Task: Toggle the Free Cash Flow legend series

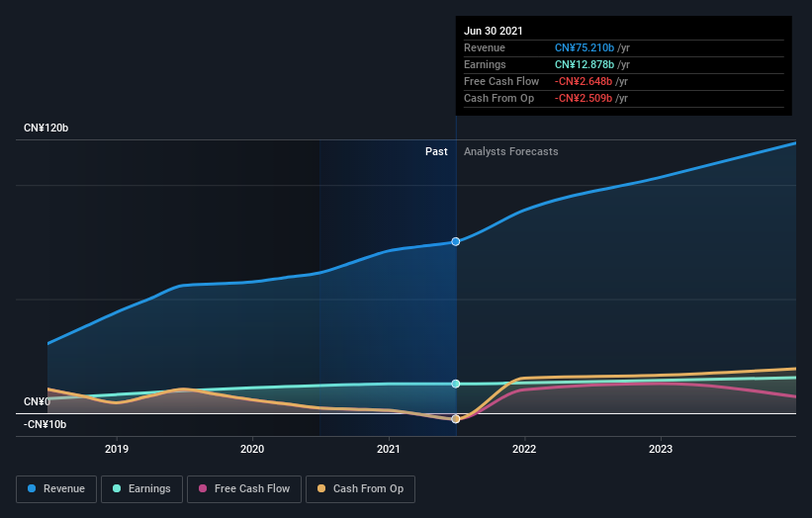Action: pos(244,489)
